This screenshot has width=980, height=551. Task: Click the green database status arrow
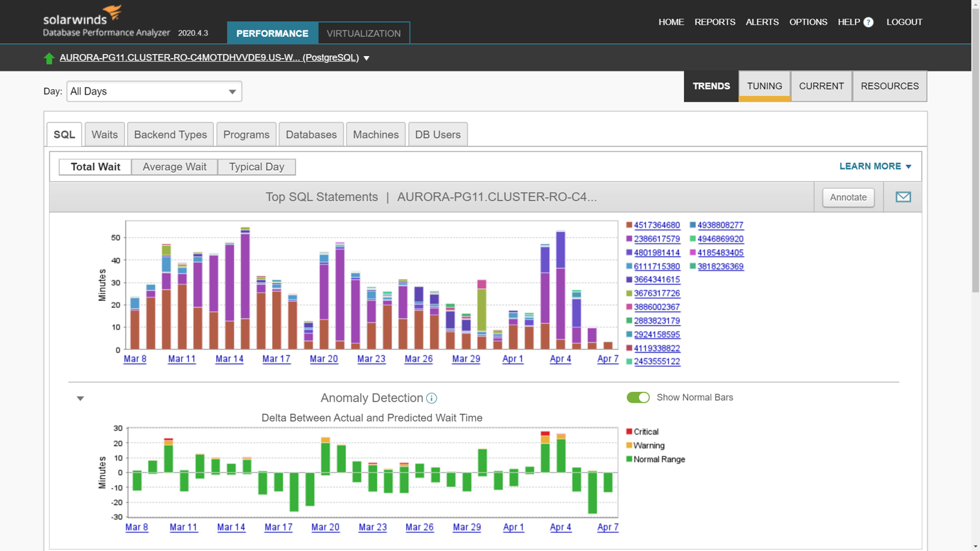tap(50, 57)
